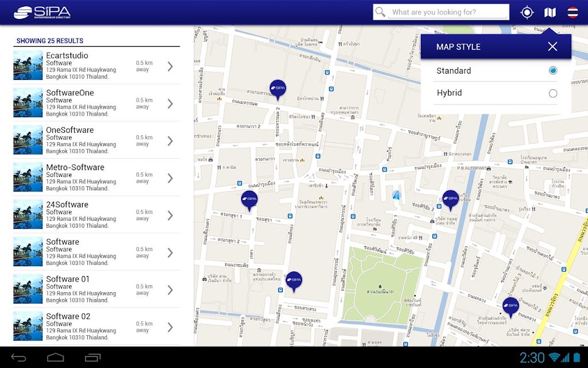Select Hybrid map style radio button
Viewport: 588px width, 368px height.
point(553,93)
